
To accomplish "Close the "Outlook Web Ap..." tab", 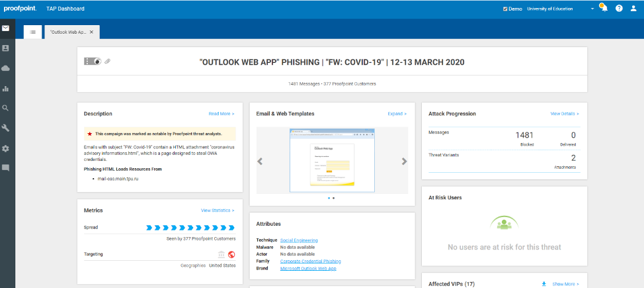I will (92, 32).
